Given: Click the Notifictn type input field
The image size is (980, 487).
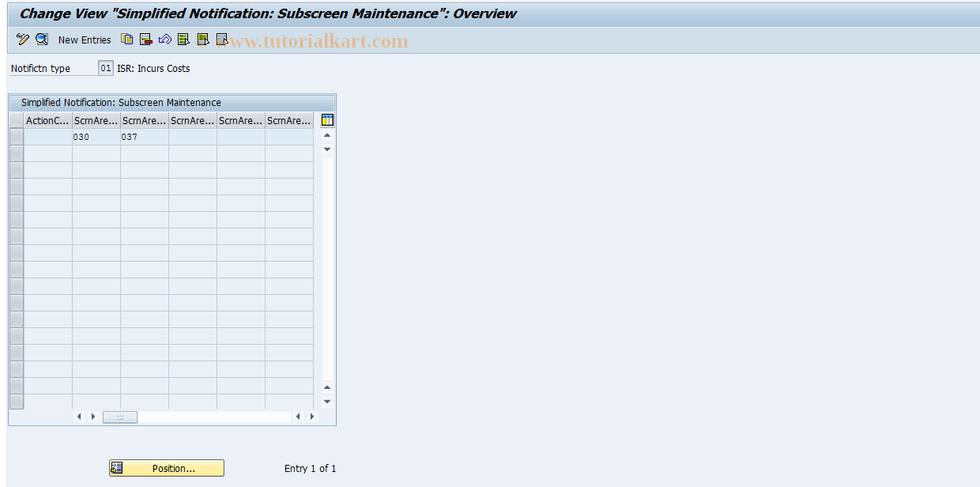Looking at the screenshot, I should [x=105, y=68].
